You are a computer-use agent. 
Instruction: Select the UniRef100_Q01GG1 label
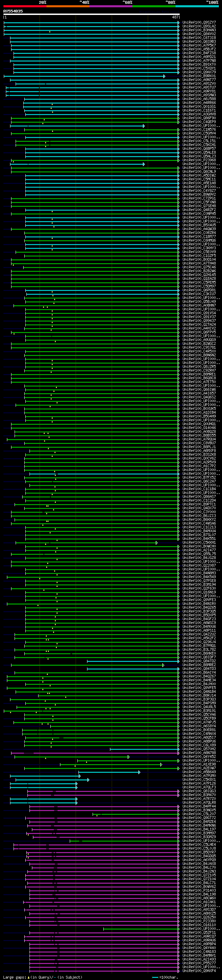pos(199,106)
